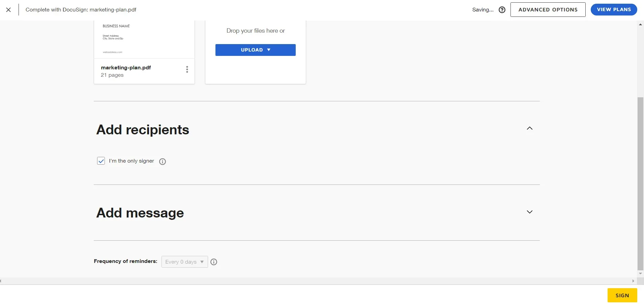Open the Upload dropdown button
644x304 pixels.
tap(255, 50)
